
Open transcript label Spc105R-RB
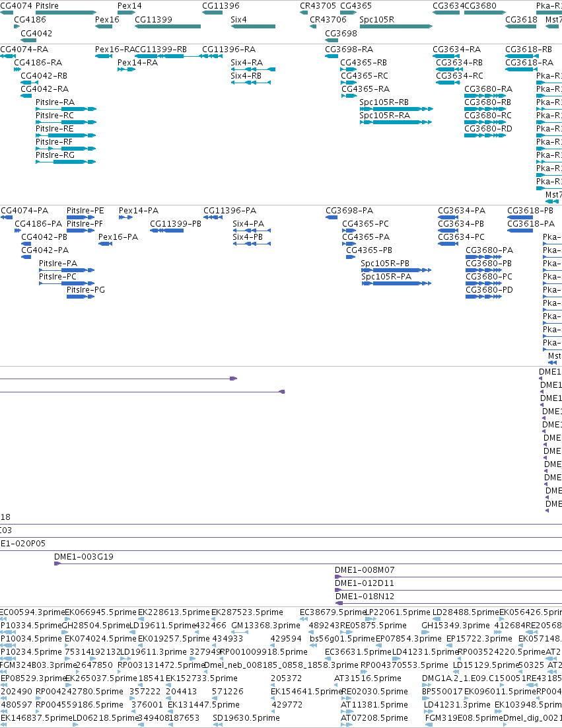coord(384,102)
